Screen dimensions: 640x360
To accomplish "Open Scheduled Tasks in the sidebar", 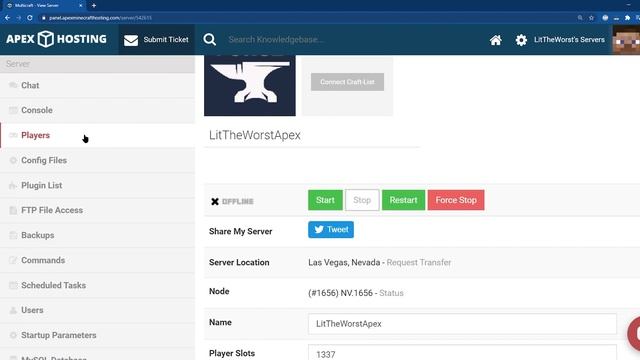I will tap(98, 285).
